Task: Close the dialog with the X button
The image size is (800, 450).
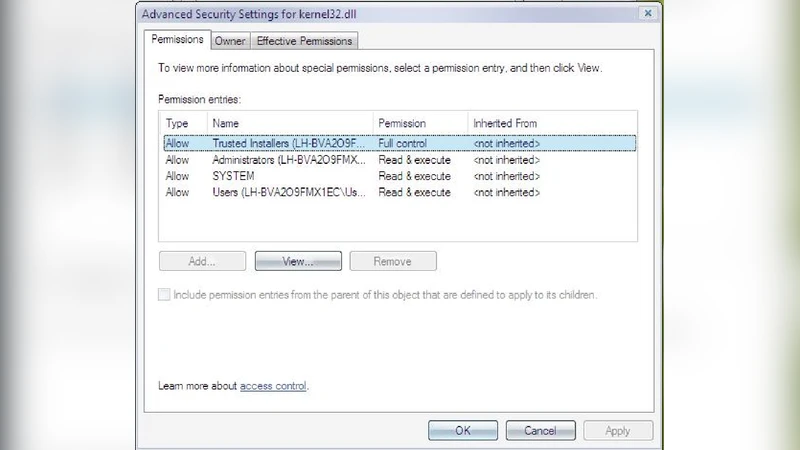Action: (647, 14)
